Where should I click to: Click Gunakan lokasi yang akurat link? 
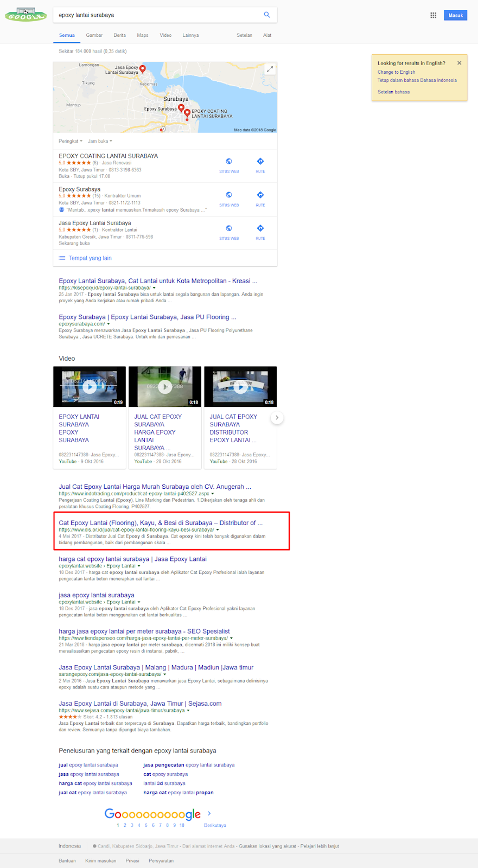pyautogui.click(x=267, y=846)
